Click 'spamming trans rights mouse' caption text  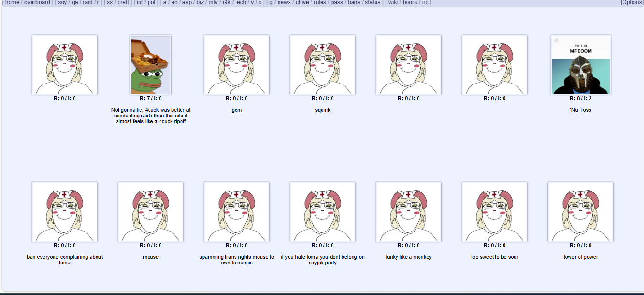point(236,260)
